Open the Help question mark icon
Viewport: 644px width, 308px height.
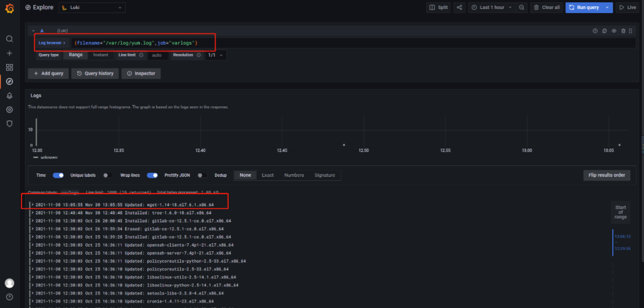[10, 297]
